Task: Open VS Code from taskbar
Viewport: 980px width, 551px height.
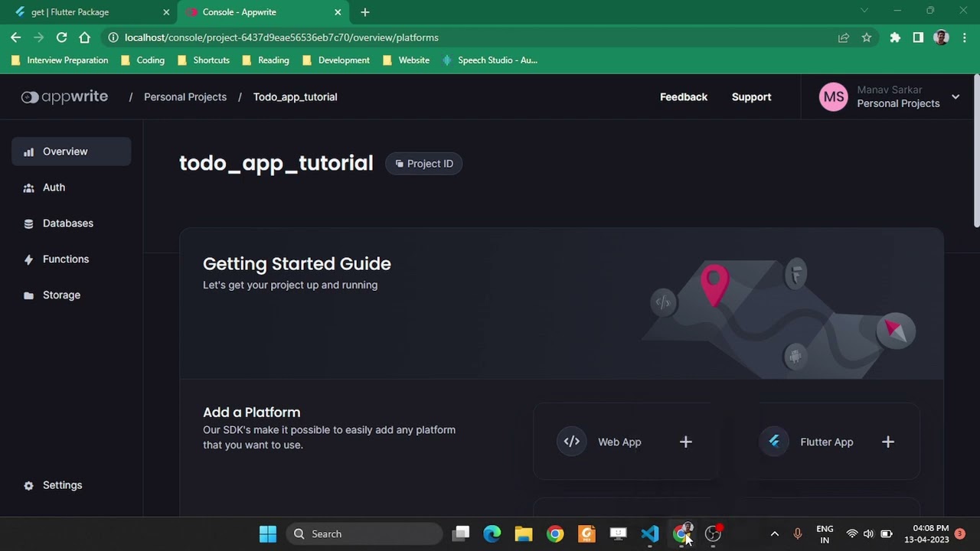Action: pos(650,534)
